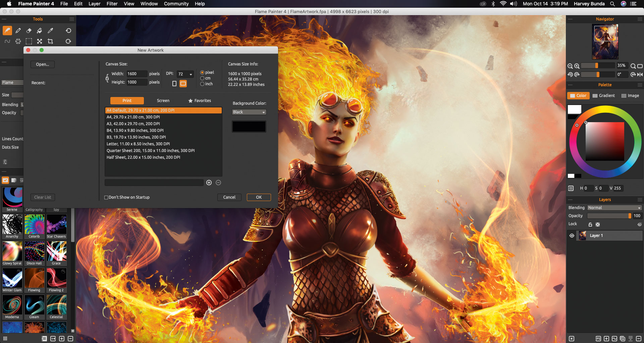The height and width of the screenshot is (343, 644).
Task: Open the Tools panel menu
Action: click(72, 19)
